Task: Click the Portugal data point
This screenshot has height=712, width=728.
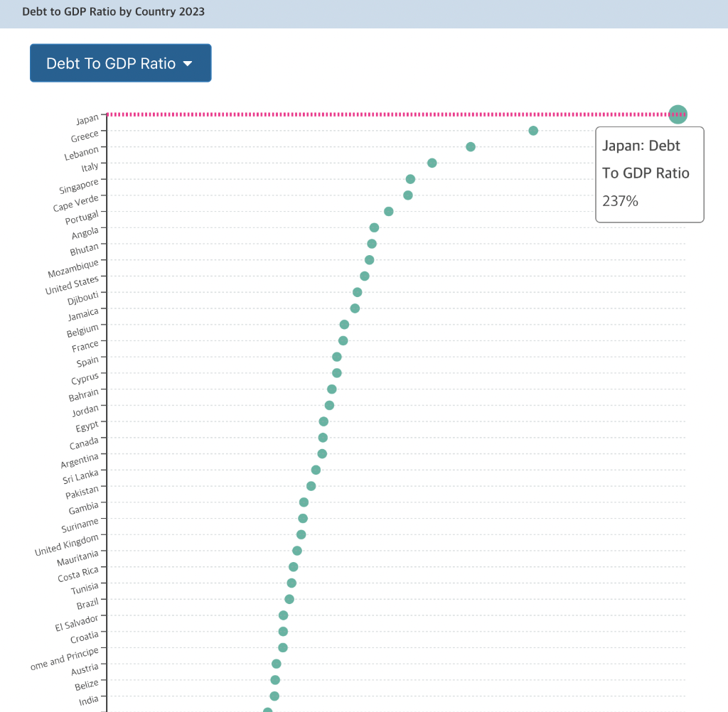Action: point(389,212)
